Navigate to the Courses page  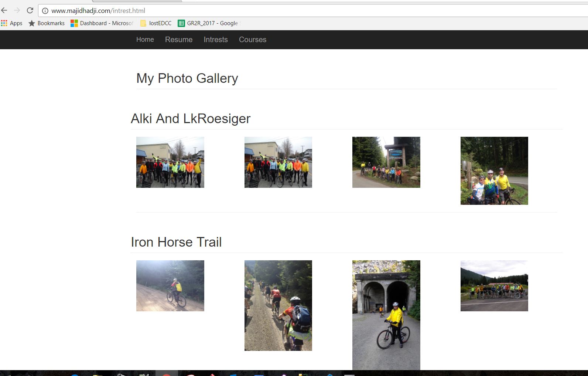[x=253, y=40]
